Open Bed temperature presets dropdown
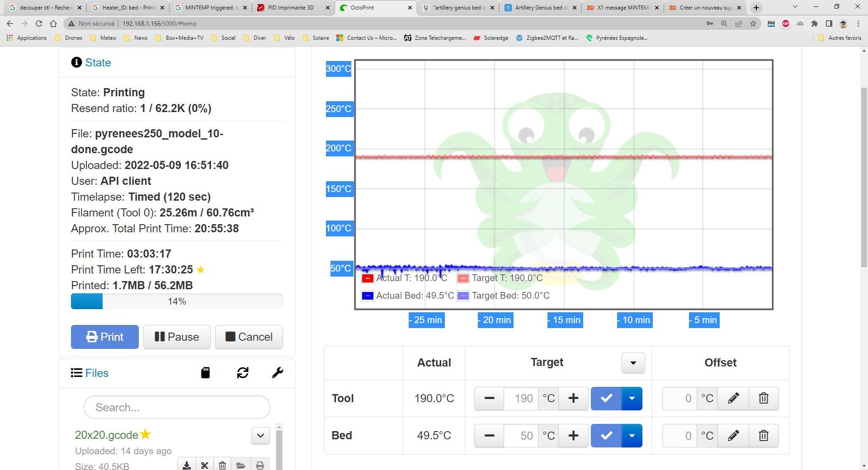 click(x=632, y=436)
